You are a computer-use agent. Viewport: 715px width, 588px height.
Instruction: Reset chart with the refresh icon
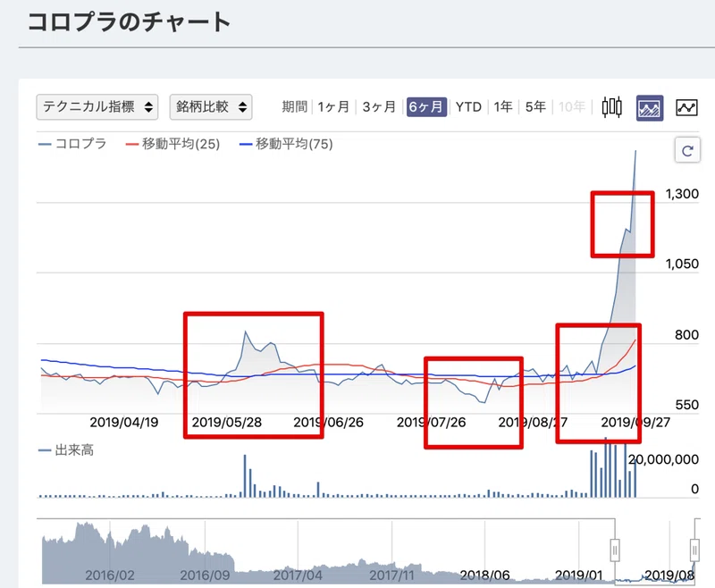687,150
